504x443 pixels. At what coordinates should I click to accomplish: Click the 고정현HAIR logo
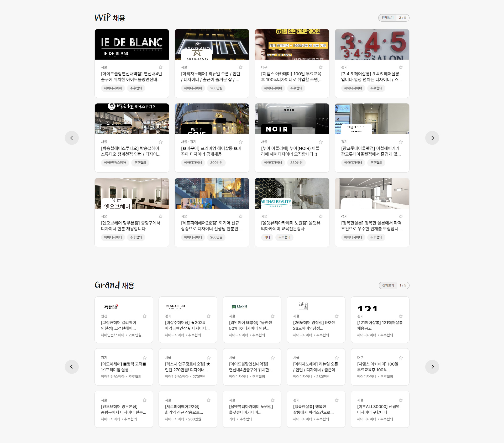tap(111, 306)
